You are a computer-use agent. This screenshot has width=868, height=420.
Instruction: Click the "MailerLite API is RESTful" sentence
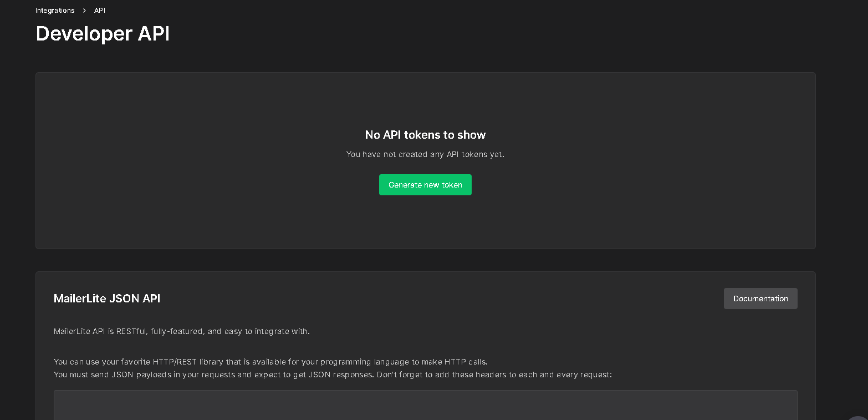(182, 331)
